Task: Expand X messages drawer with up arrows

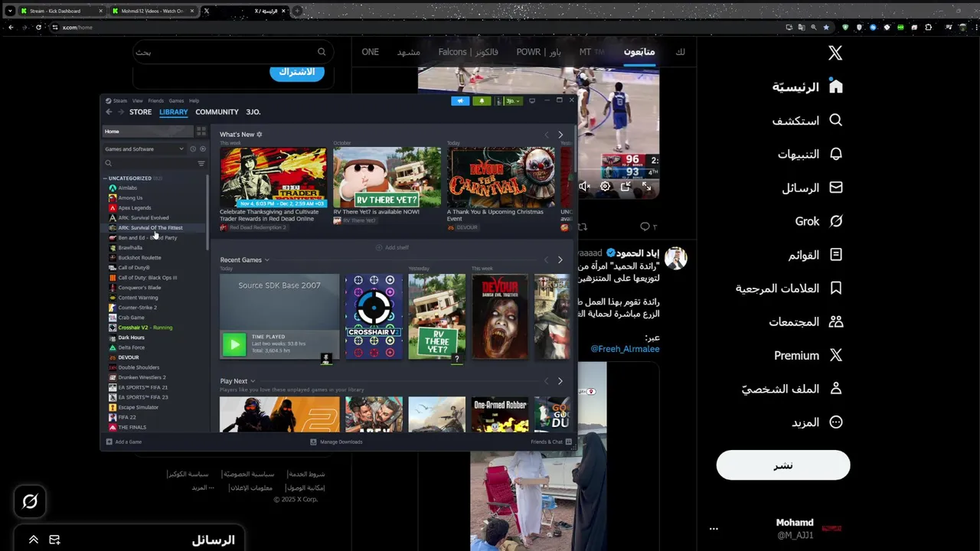Action: [34, 540]
